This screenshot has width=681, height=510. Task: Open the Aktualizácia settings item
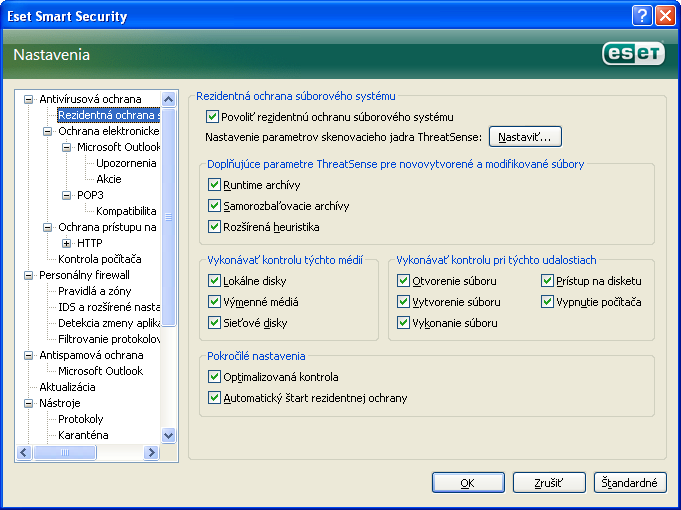[67, 387]
